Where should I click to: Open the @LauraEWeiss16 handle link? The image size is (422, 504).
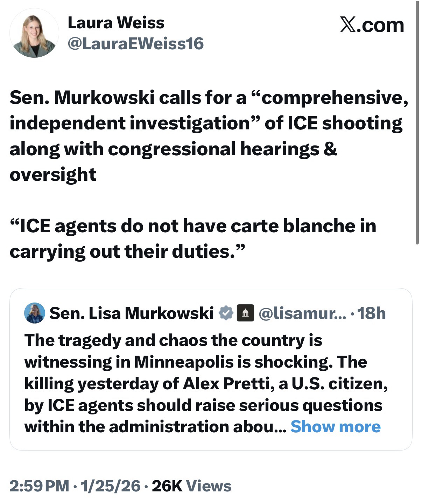click(x=135, y=44)
